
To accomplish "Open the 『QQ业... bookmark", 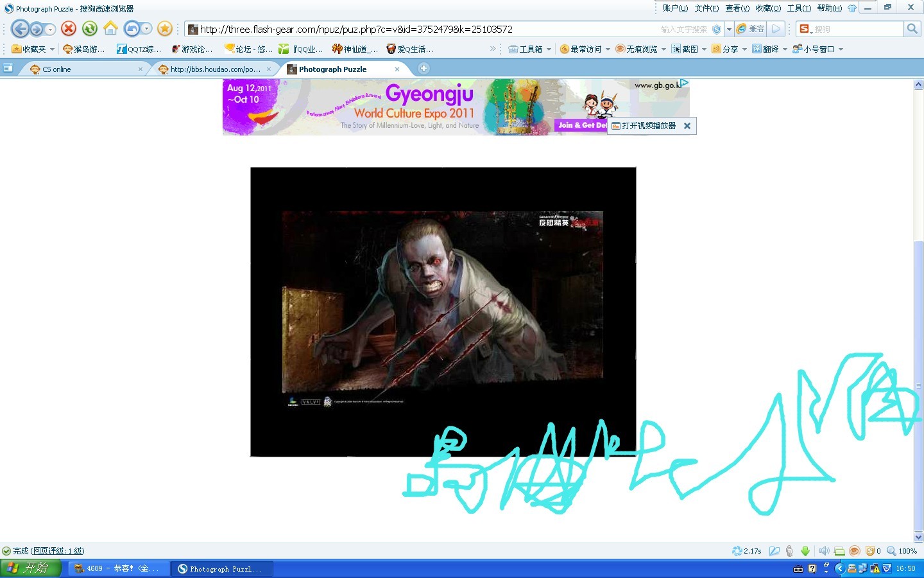I will coord(300,49).
